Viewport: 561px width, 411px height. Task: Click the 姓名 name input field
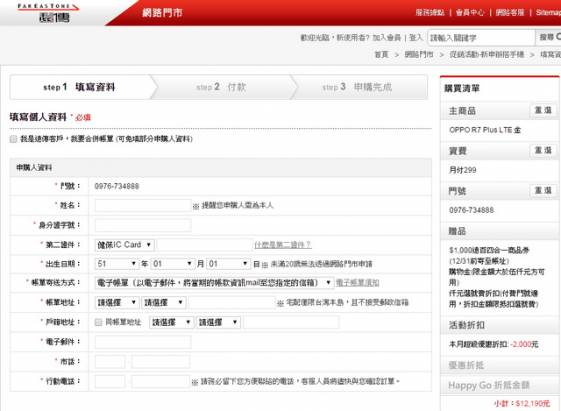[143, 205]
